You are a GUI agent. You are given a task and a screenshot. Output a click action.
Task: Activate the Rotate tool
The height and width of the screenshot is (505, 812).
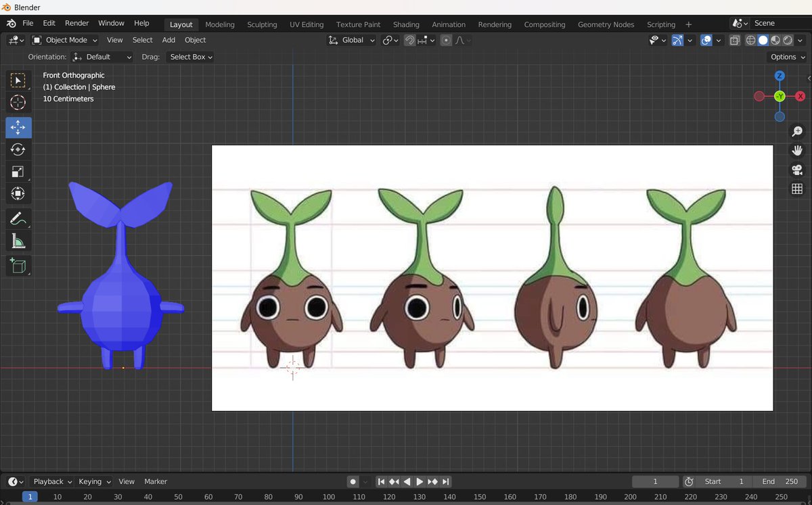coord(18,149)
